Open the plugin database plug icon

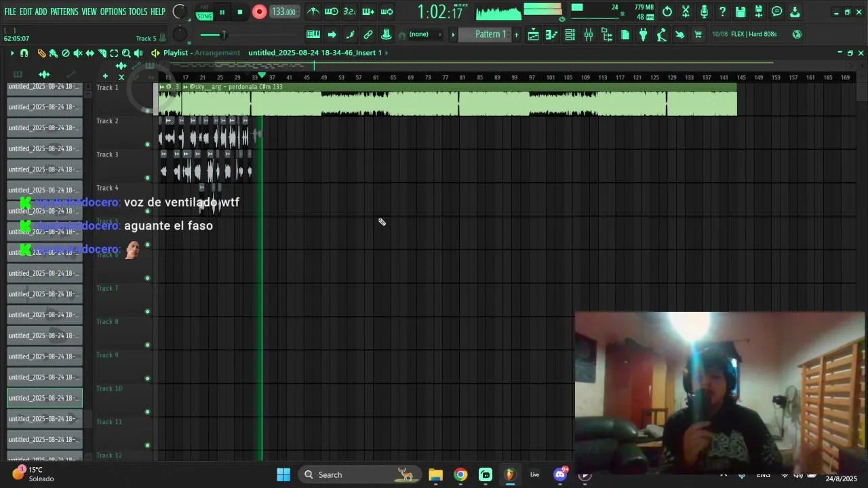pos(644,35)
